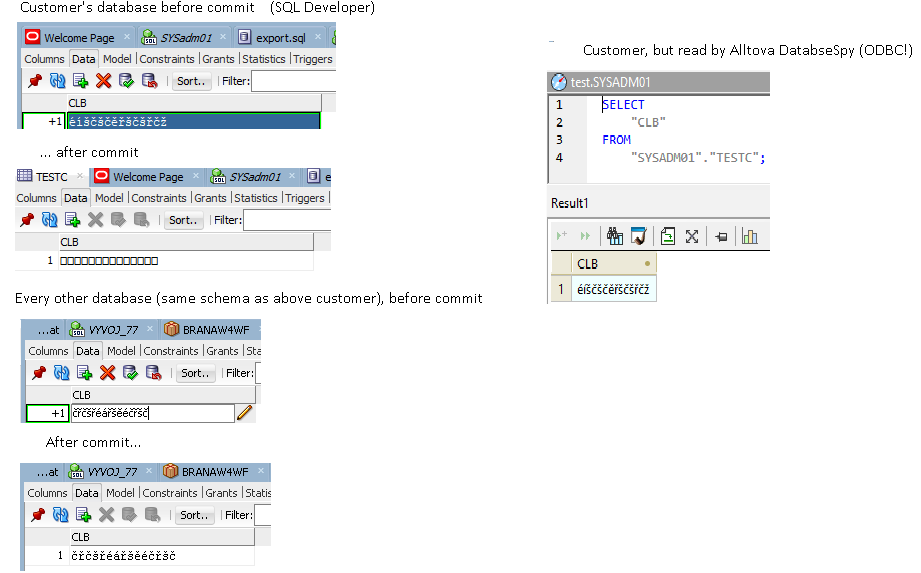Click Sort.. button in TESTC panel
Image resolution: width=921 pixels, height=573 pixels.
(x=183, y=220)
